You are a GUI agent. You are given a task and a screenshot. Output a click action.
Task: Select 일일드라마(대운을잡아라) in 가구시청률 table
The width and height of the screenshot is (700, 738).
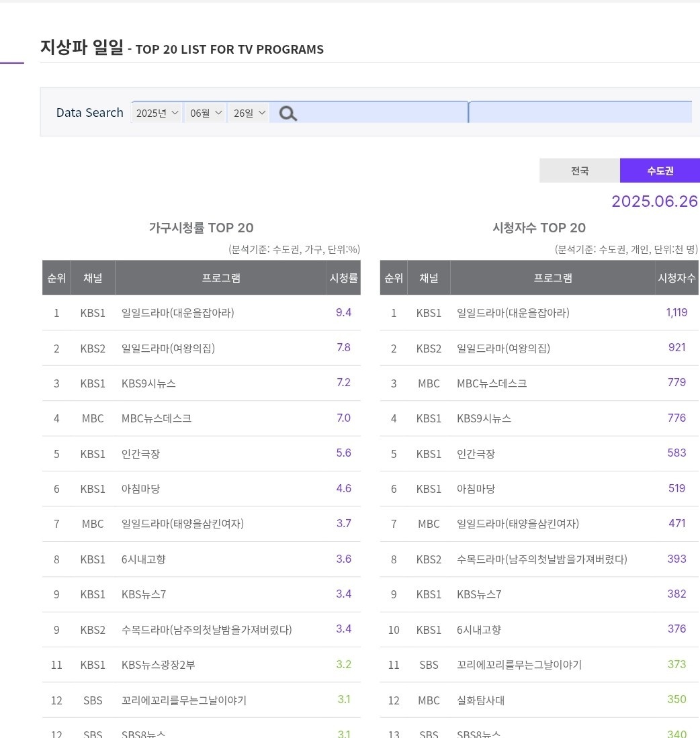coord(178,313)
